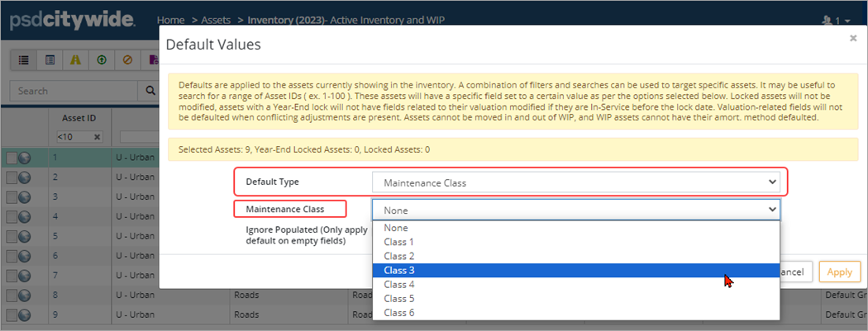
Task: Click the list view toolbar icon
Action: click(23, 60)
